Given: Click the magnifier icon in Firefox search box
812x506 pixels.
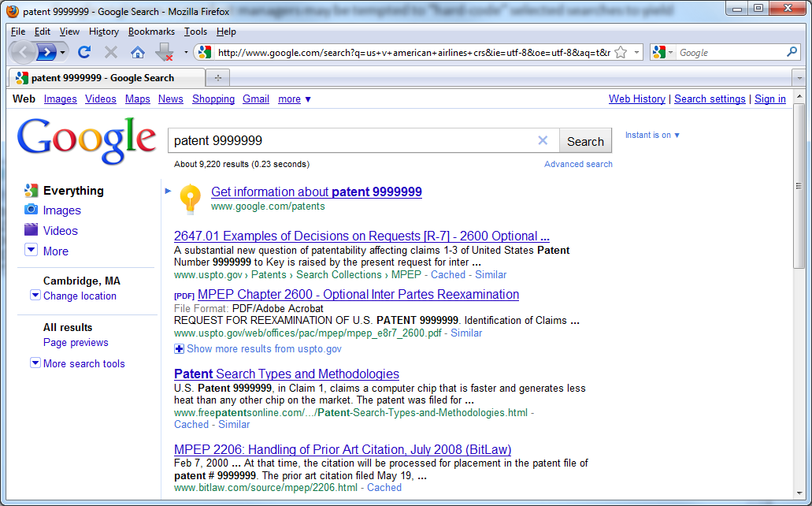Looking at the screenshot, I should click(x=792, y=52).
